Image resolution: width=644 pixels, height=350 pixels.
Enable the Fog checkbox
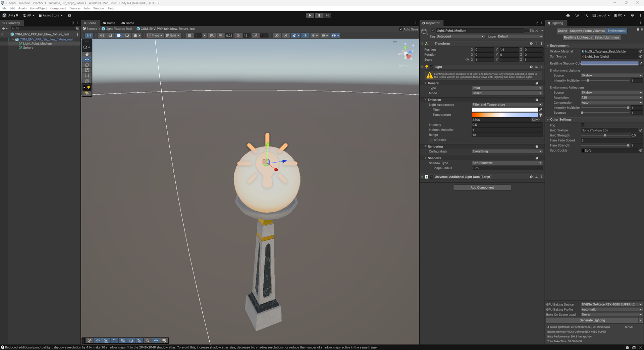(583, 125)
